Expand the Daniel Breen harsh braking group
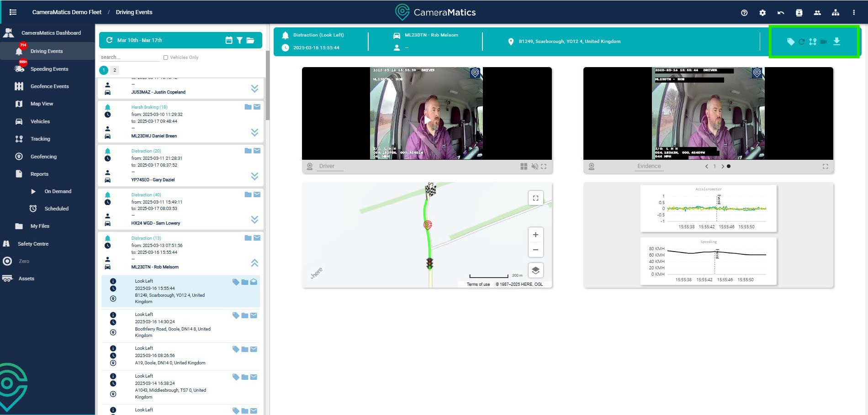 click(254, 132)
